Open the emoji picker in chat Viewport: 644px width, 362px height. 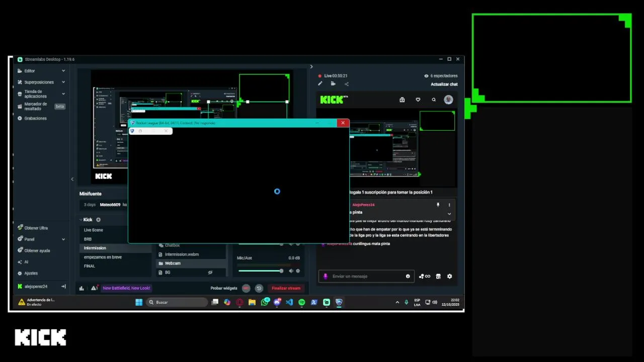408,276
